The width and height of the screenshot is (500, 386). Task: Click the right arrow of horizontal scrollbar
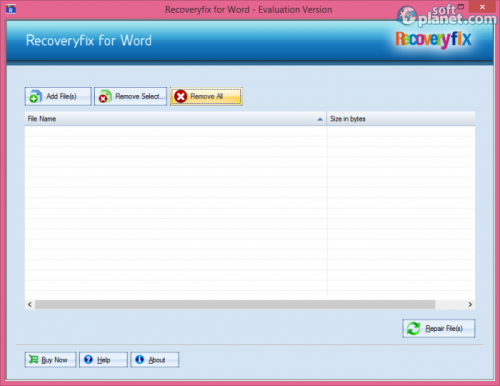click(470, 304)
